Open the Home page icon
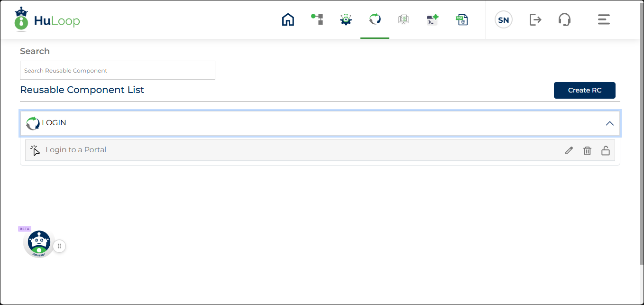The image size is (644, 305). point(288,19)
